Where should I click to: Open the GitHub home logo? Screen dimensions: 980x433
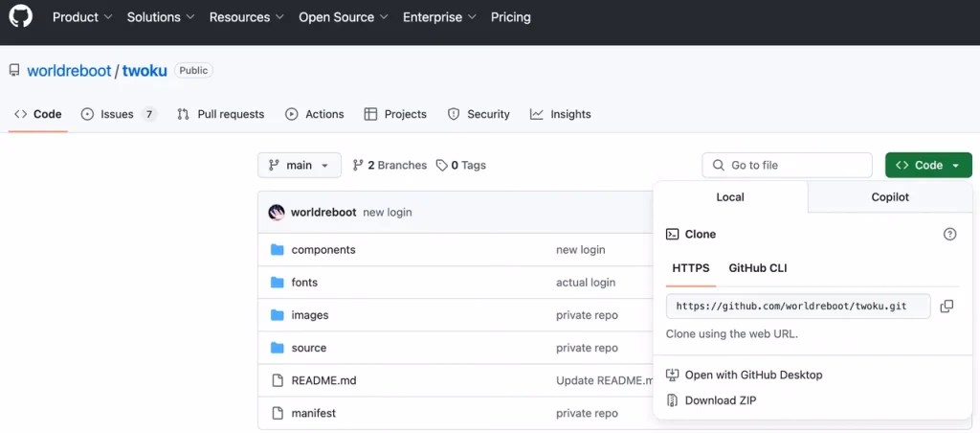coord(21,17)
